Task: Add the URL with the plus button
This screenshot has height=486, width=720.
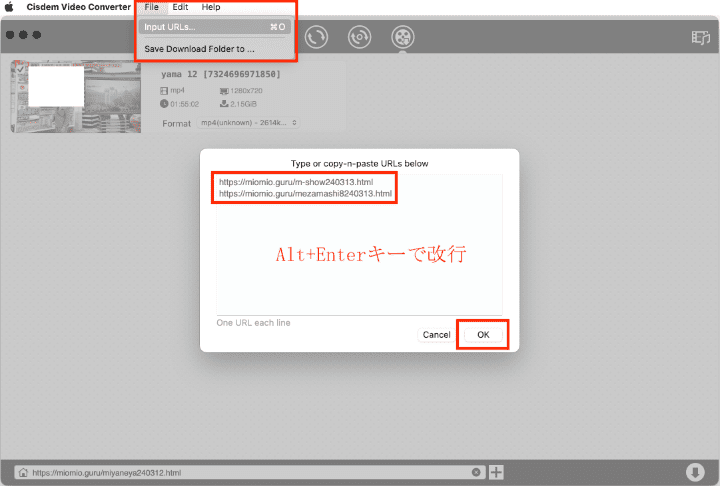Action: pos(496,472)
